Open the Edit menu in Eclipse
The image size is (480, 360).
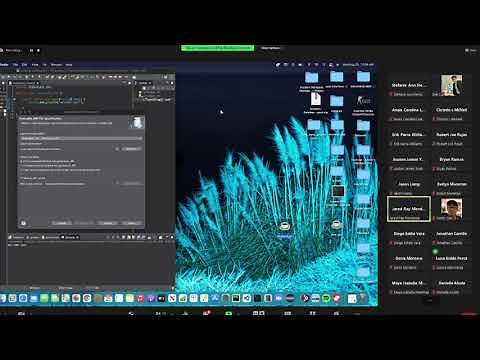tap(24, 65)
